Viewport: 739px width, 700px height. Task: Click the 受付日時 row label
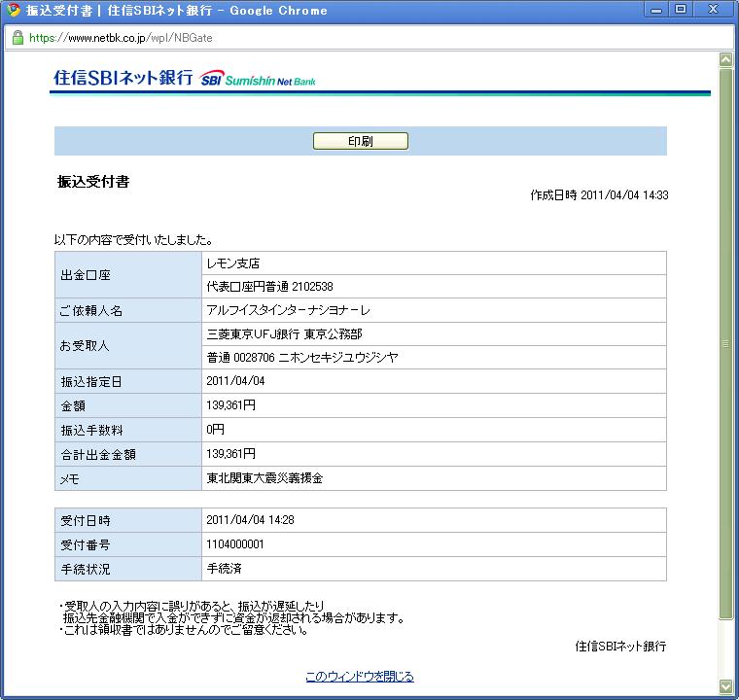(x=128, y=520)
